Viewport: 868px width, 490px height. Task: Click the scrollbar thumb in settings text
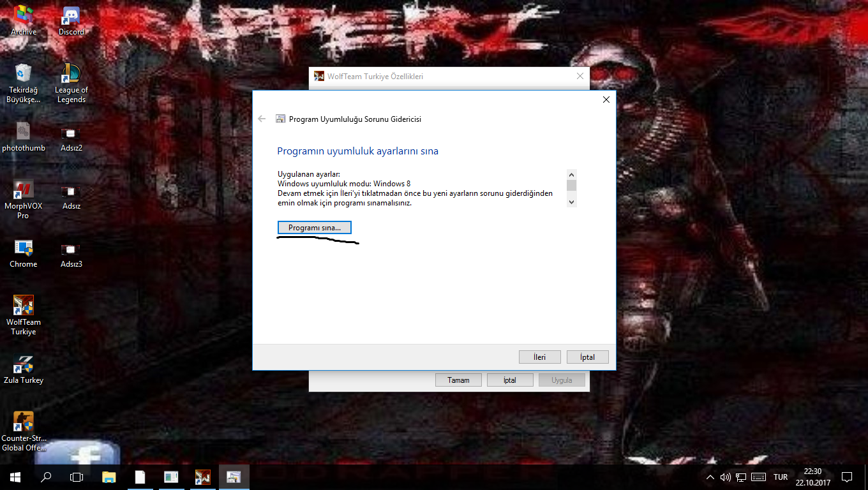[572, 185]
